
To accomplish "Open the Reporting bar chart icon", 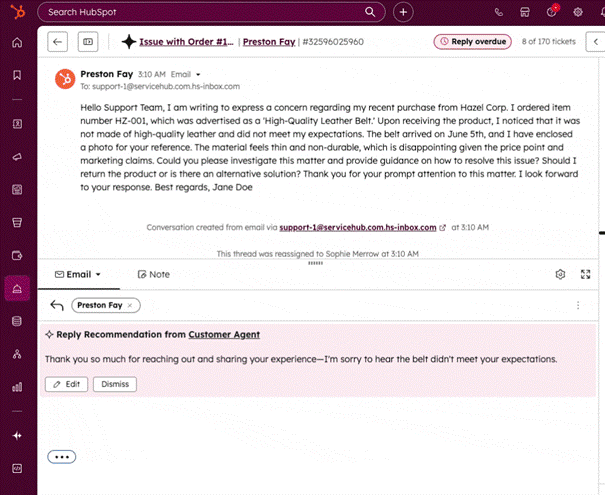I will [17, 387].
